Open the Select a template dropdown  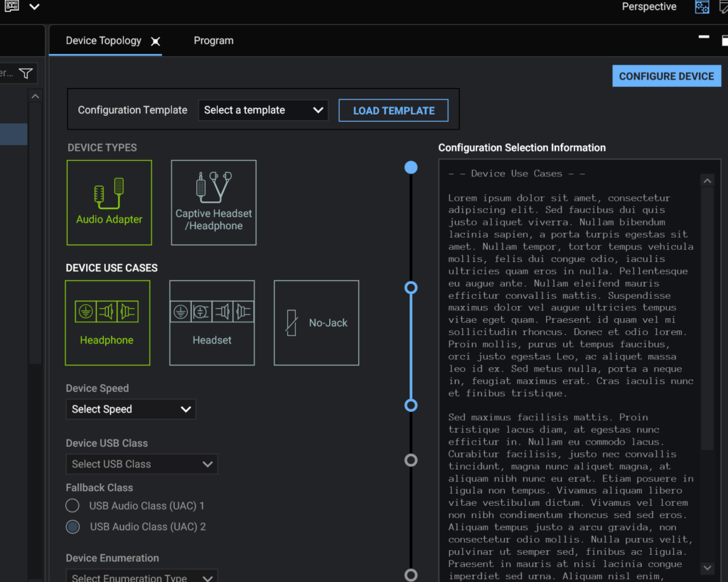[263, 110]
